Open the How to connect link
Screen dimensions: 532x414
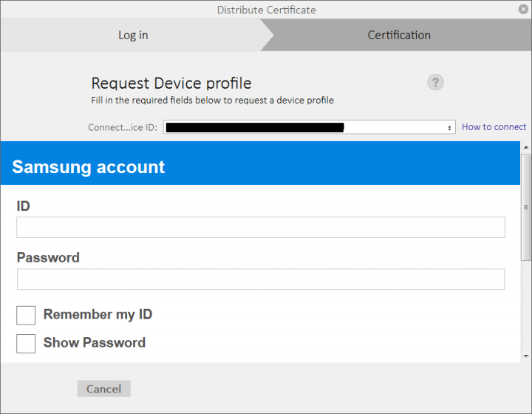(494, 127)
